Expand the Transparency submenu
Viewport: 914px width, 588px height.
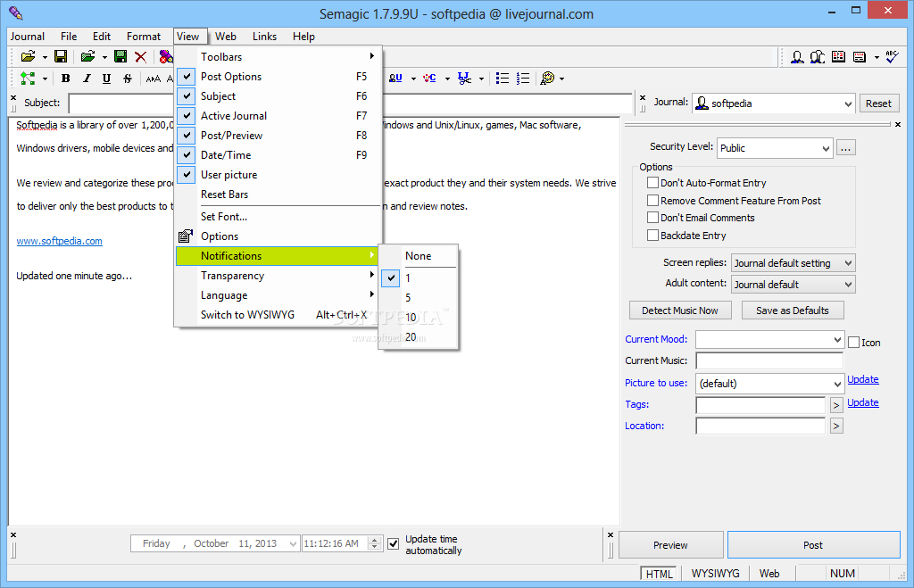coord(278,276)
